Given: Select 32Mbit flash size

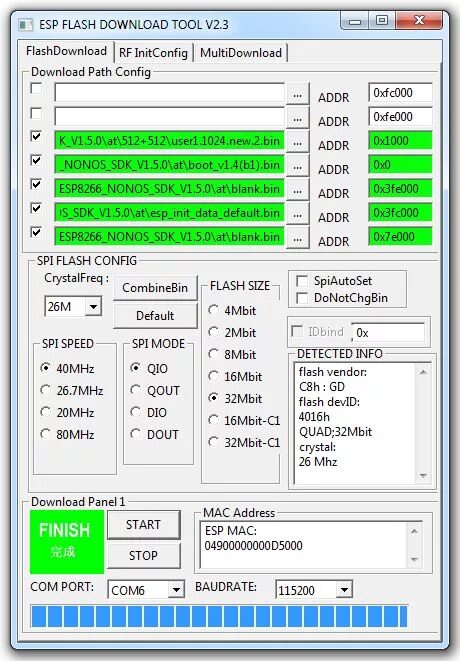Looking at the screenshot, I should tap(235, 398).
